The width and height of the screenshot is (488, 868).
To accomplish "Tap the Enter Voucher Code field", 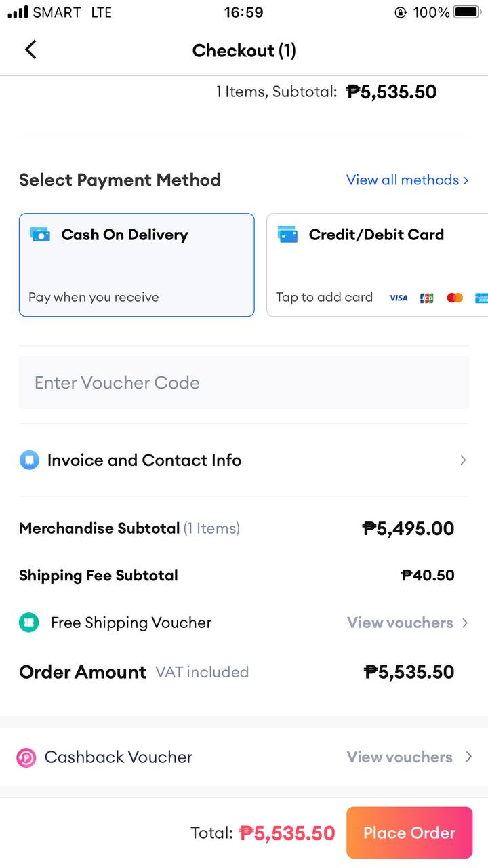I will (243, 382).
